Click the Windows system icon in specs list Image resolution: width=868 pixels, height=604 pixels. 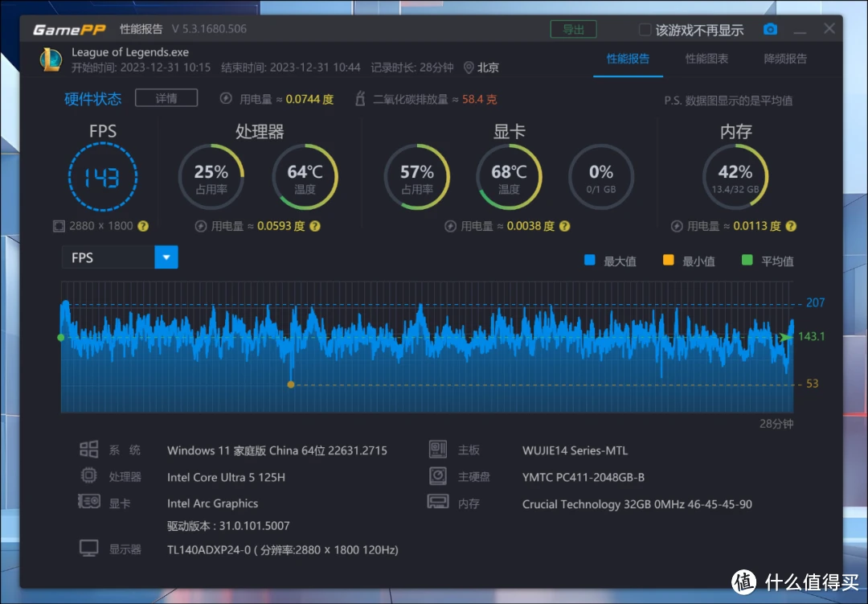[x=89, y=450]
